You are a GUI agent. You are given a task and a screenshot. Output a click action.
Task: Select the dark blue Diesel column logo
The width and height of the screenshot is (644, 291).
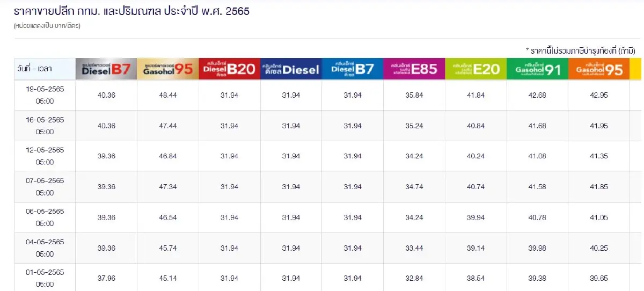[291, 69]
